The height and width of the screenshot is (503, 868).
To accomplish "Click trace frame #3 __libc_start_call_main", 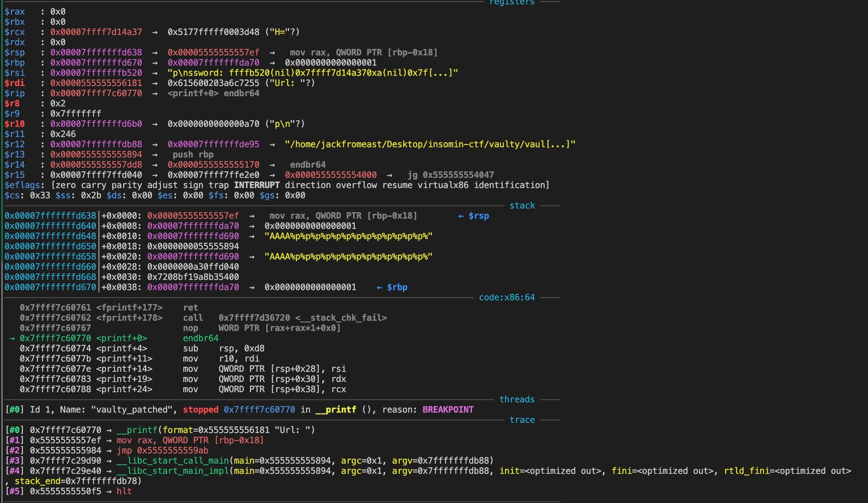I will (173, 461).
